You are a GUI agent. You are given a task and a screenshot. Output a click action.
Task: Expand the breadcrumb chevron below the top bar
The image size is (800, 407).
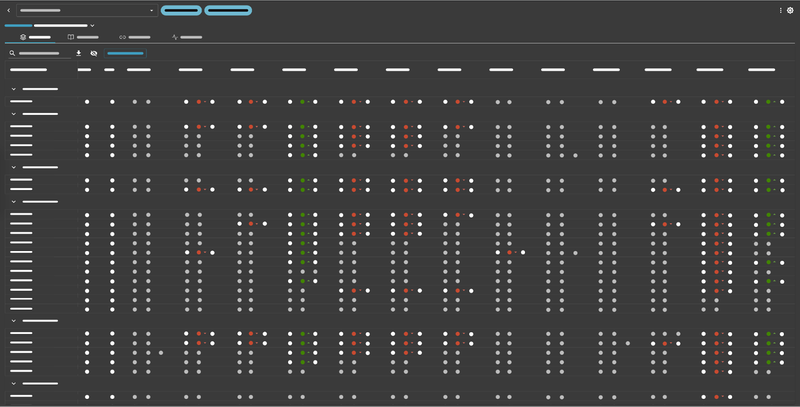(92, 25)
